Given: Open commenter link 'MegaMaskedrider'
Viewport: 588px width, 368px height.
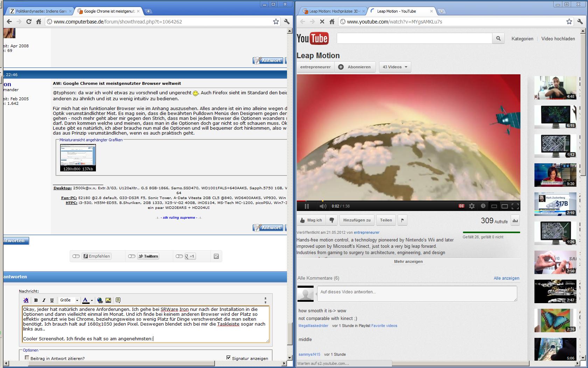Looking at the screenshot, I should tap(313, 326).
